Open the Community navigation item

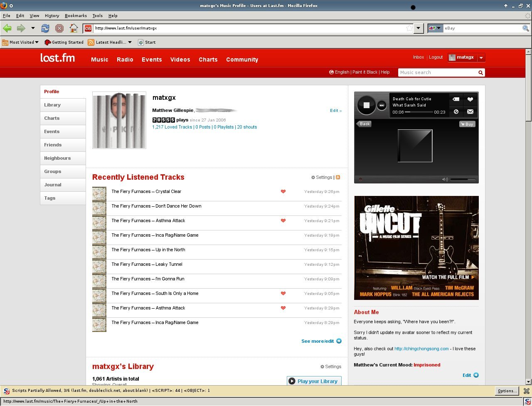pyautogui.click(x=242, y=59)
